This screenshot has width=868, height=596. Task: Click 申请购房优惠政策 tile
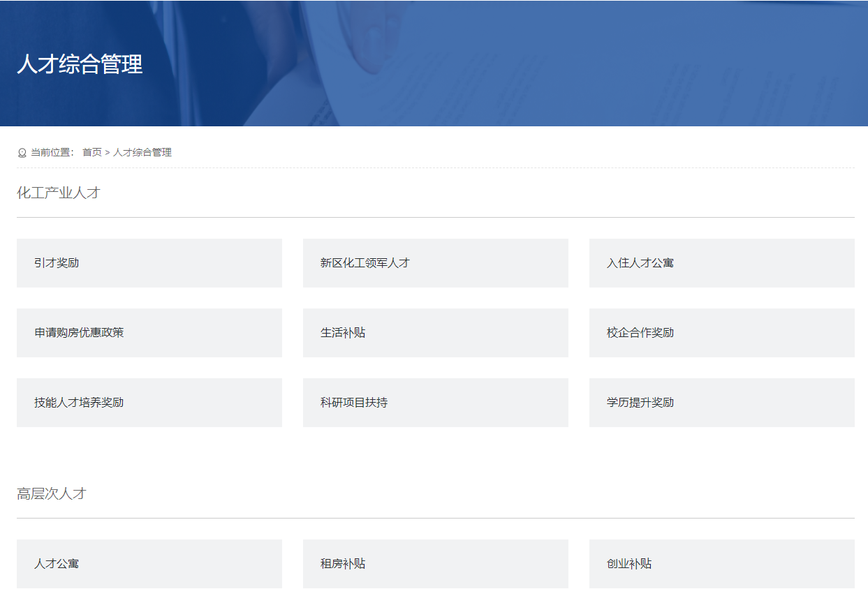click(x=149, y=333)
